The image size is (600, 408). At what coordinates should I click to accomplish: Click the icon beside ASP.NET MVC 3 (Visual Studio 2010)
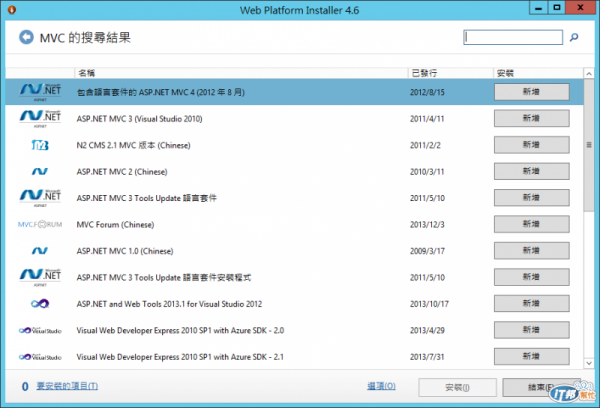pos(40,119)
